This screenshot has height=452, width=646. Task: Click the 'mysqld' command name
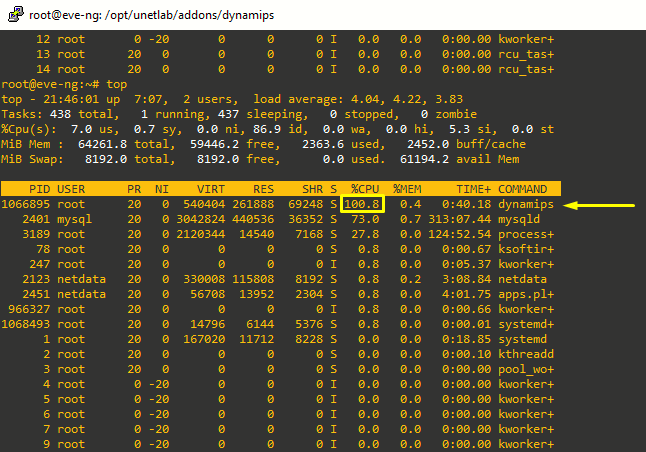click(x=519, y=219)
